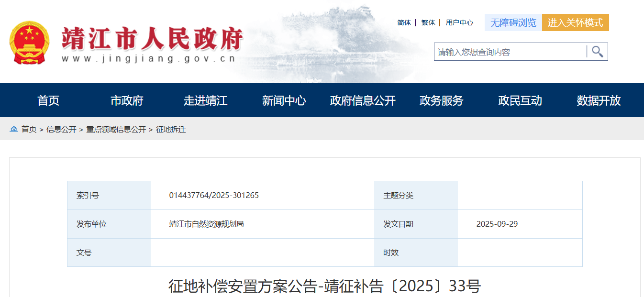Select 政民互动 in the navigation bar
This screenshot has height=297, width=644.
(x=520, y=100)
